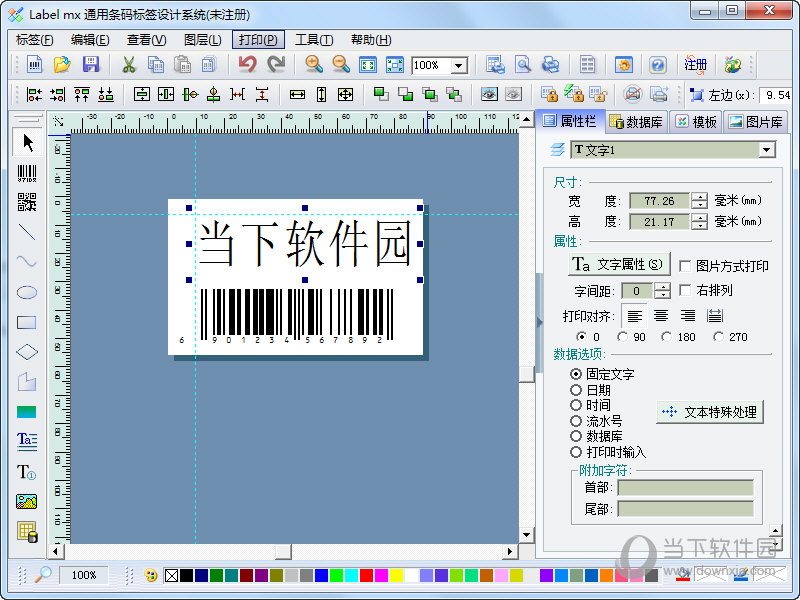Screen dimensions: 800x600
Task: Set print alignment to left
Action: click(x=634, y=316)
